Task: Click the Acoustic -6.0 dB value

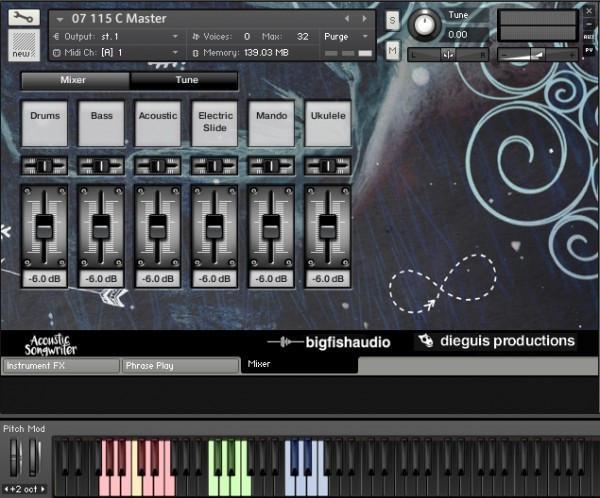Action: (158, 279)
